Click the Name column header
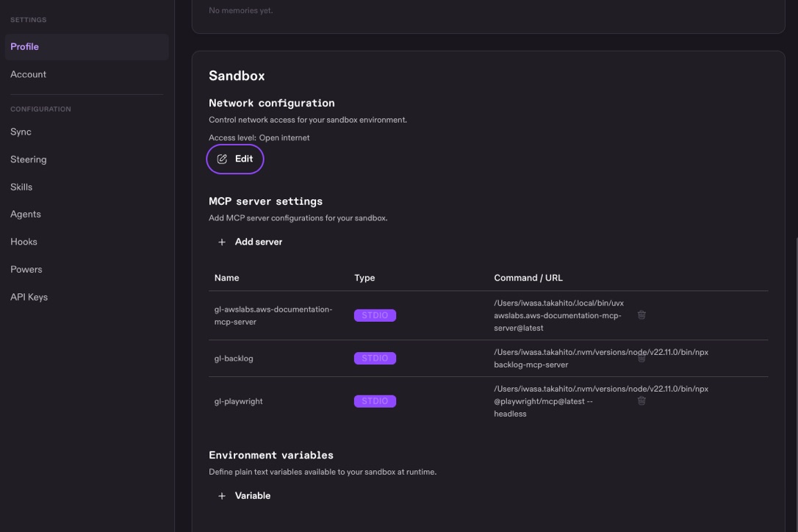Image resolution: width=798 pixels, height=532 pixels. pos(226,278)
